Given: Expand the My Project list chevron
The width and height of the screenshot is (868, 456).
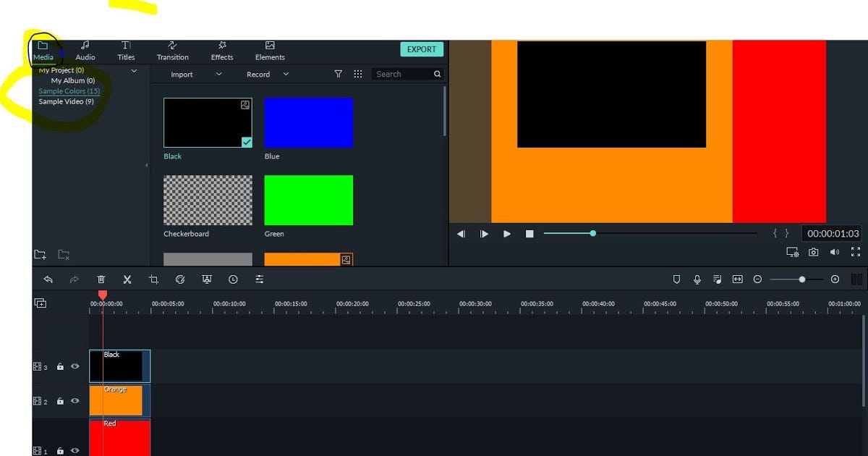Looking at the screenshot, I should 133,70.
